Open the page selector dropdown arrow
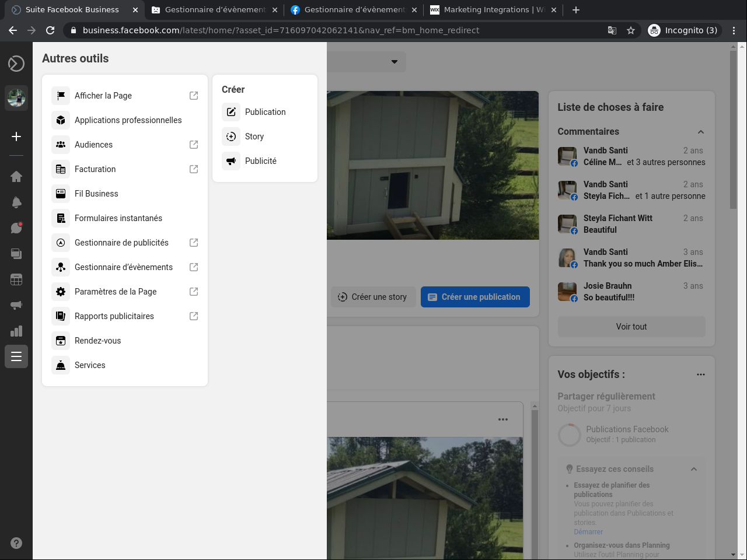This screenshot has height=560, width=747. click(395, 62)
